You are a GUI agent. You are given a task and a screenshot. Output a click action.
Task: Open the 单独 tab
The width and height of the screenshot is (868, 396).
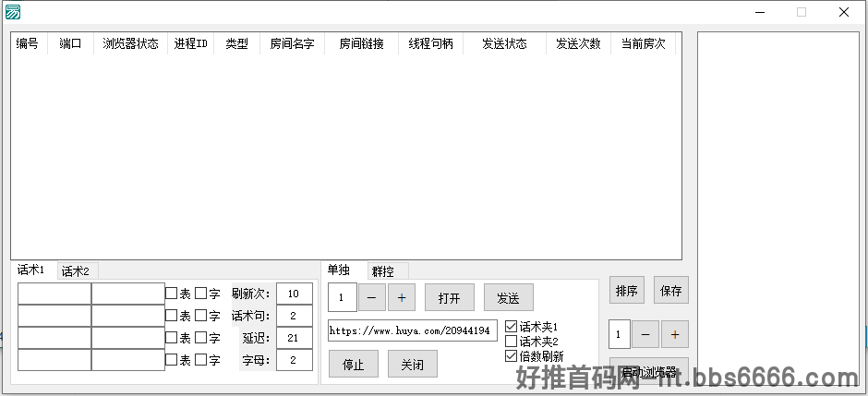pos(344,270)
